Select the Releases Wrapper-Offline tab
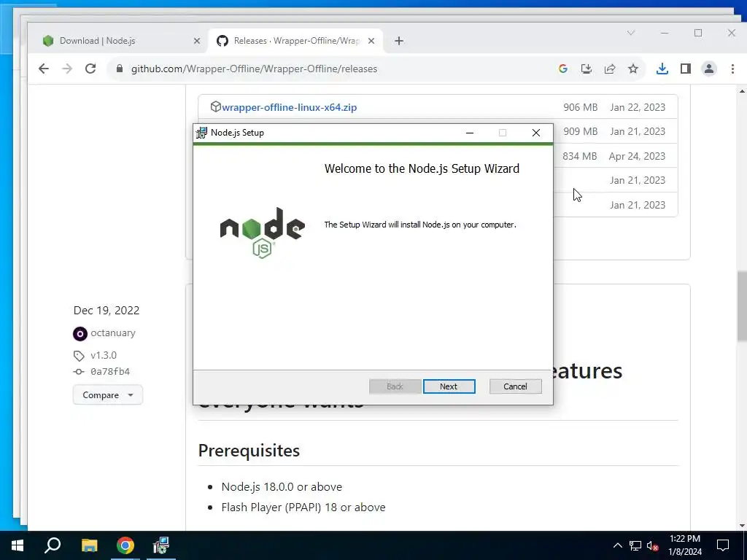Viewport: 747px width, 560px height. [297, 41]
